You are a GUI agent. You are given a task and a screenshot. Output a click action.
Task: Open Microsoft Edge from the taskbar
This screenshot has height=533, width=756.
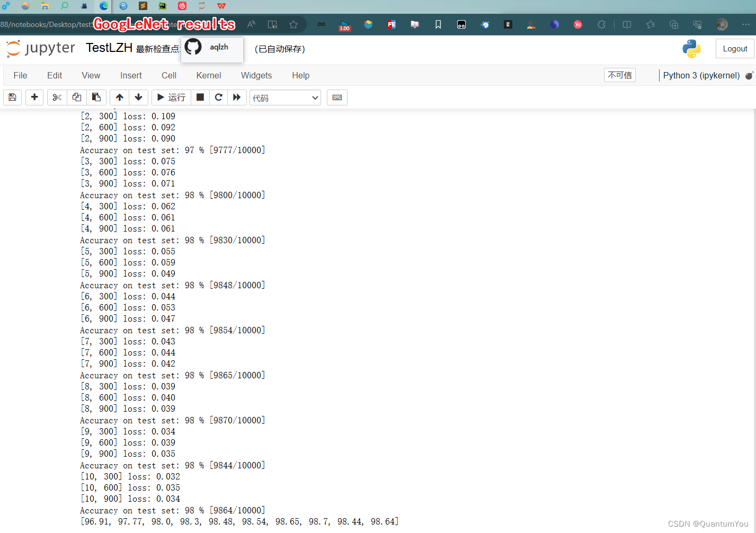point(104,6)
